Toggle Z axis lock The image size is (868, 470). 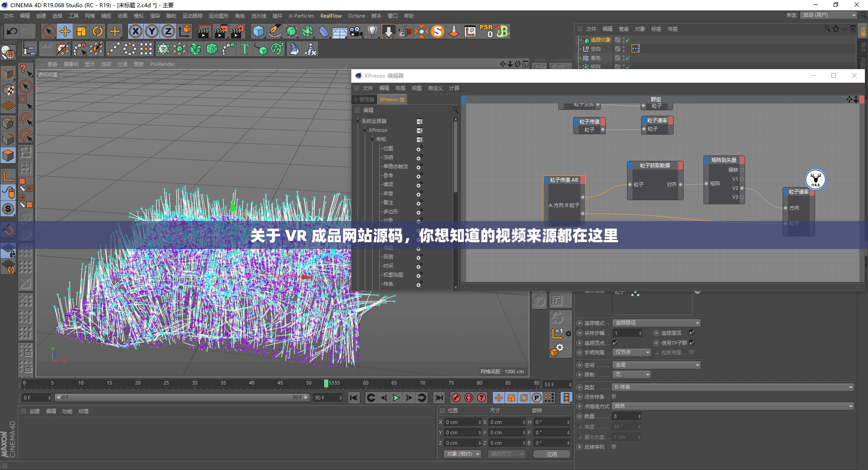point(168,31)
